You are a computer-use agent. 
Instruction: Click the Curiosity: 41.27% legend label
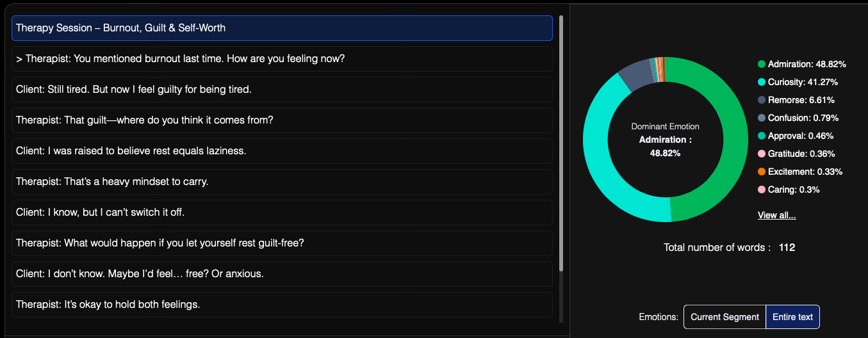pos(803,82)
